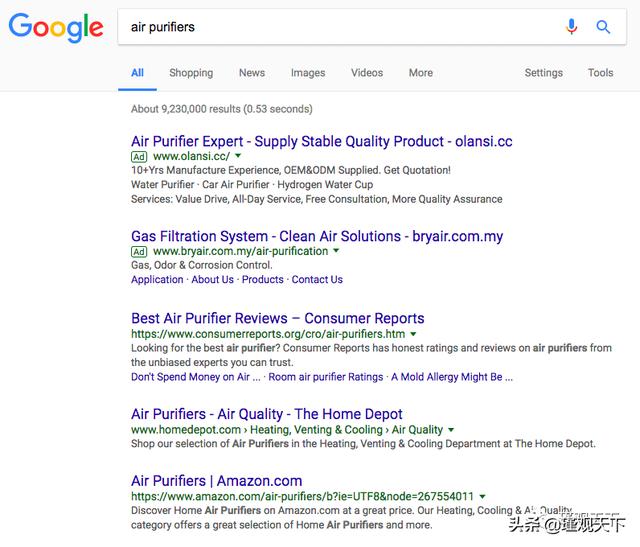Switch to the Shopping tab
The height and width of the screenshot is (547, 640).
[x=191, y=73]
